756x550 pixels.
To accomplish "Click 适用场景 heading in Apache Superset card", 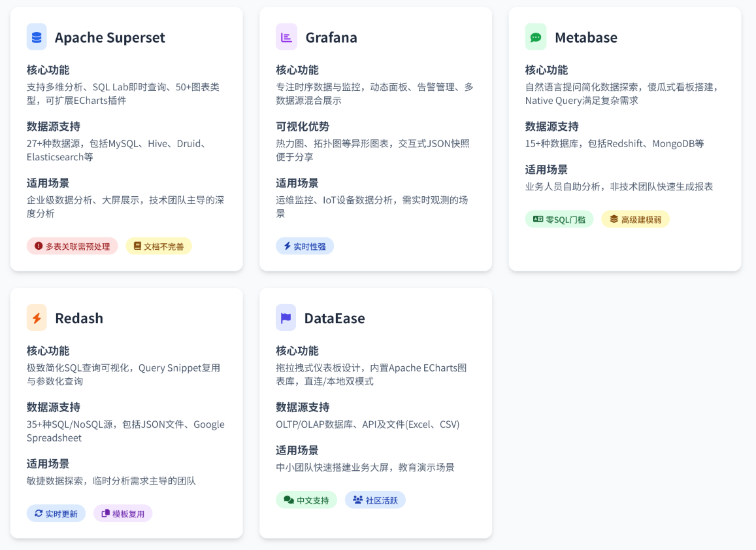I will pyautogui.click(x=48, y=183).
